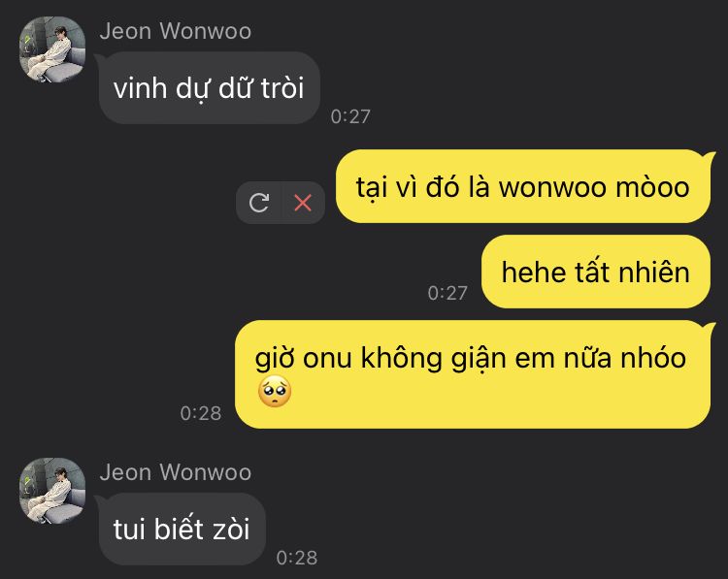
Task: Open Jeon Wonwoo's top profile avatar
Action: pyautogui.click(x=52, y=49)
